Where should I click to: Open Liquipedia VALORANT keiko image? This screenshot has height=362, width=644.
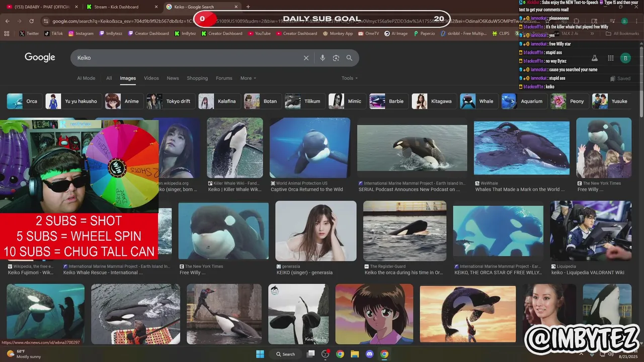point(591,231)
